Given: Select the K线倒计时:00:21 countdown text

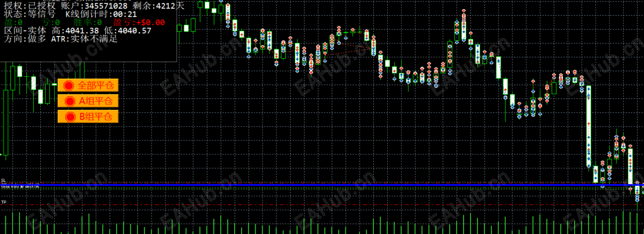Looking at the screenshot, I should click(102, 14).
